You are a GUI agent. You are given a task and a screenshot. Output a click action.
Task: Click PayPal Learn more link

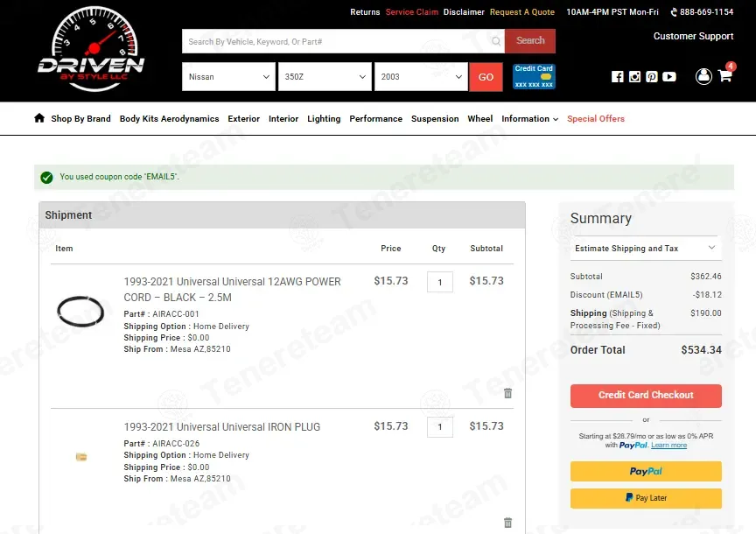(668, 446)
